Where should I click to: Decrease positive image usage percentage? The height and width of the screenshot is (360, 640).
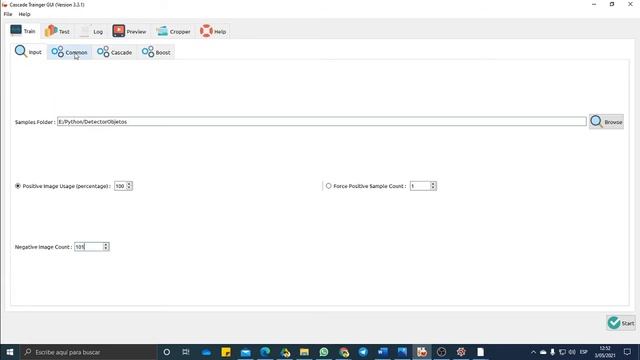129,188
